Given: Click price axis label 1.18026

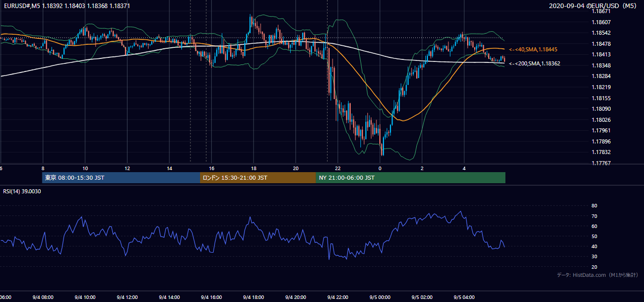Looking at the screenshot, I should coord(601,120).
